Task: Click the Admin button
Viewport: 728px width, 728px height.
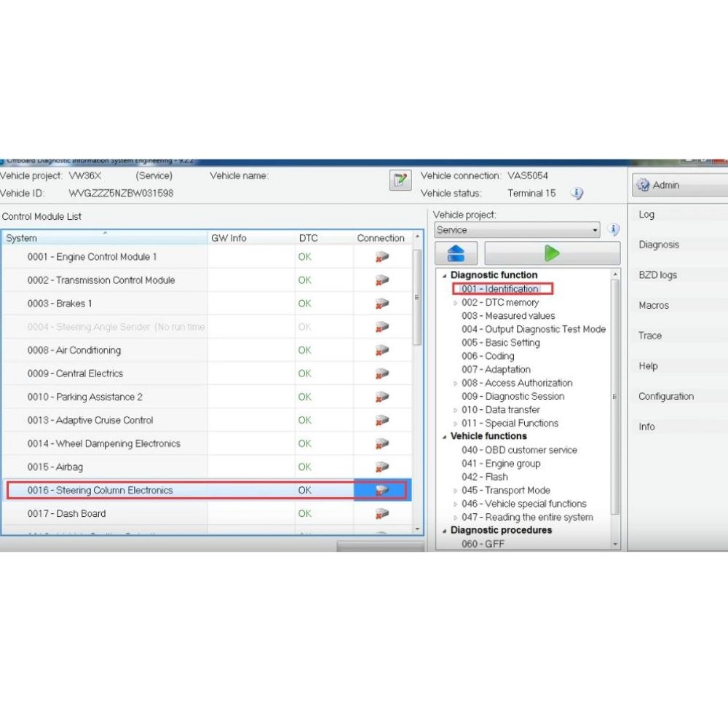Action: (x=677, y=186)
